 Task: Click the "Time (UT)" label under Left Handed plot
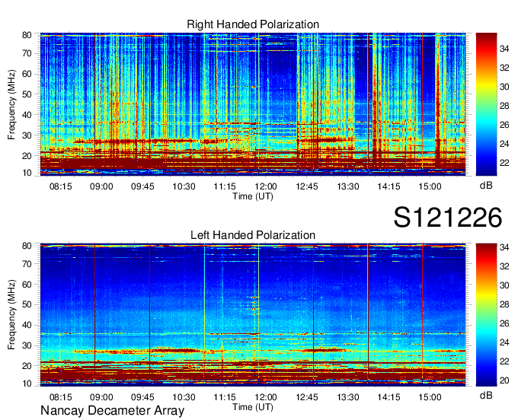point(253,407)
